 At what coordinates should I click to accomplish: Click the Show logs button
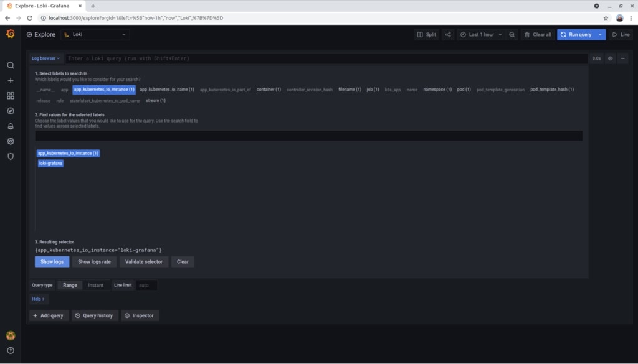52,262
